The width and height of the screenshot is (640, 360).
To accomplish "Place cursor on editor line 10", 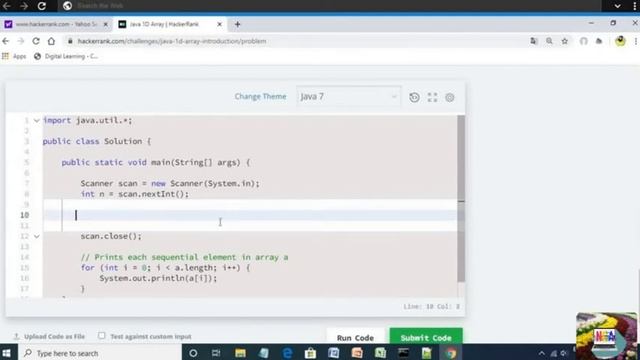I will (250, 215).
